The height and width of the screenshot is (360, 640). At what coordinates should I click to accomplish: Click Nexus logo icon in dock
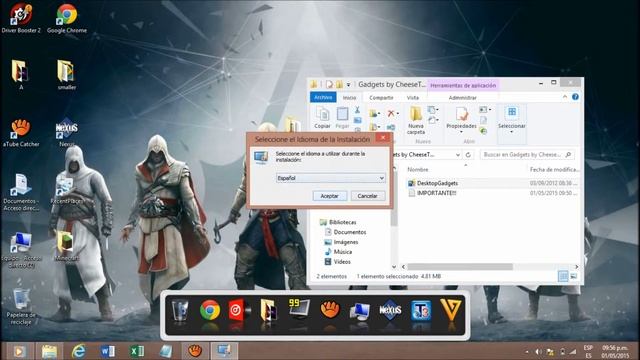390,310
